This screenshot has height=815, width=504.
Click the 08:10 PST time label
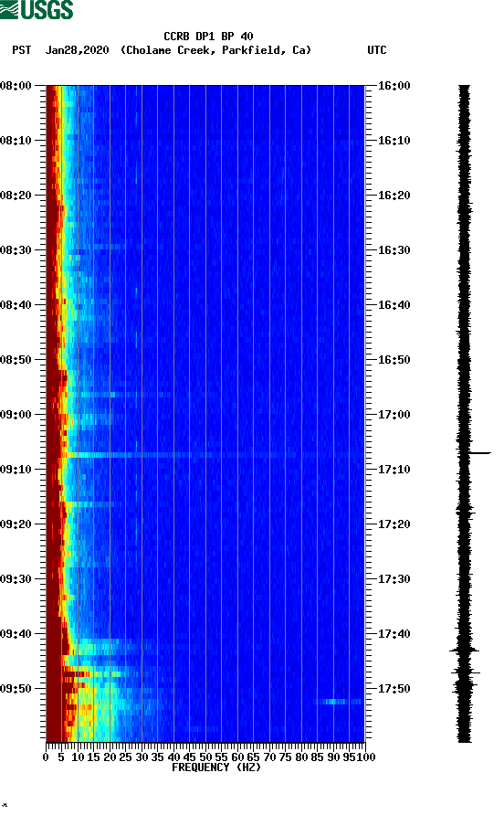point(16,141)
